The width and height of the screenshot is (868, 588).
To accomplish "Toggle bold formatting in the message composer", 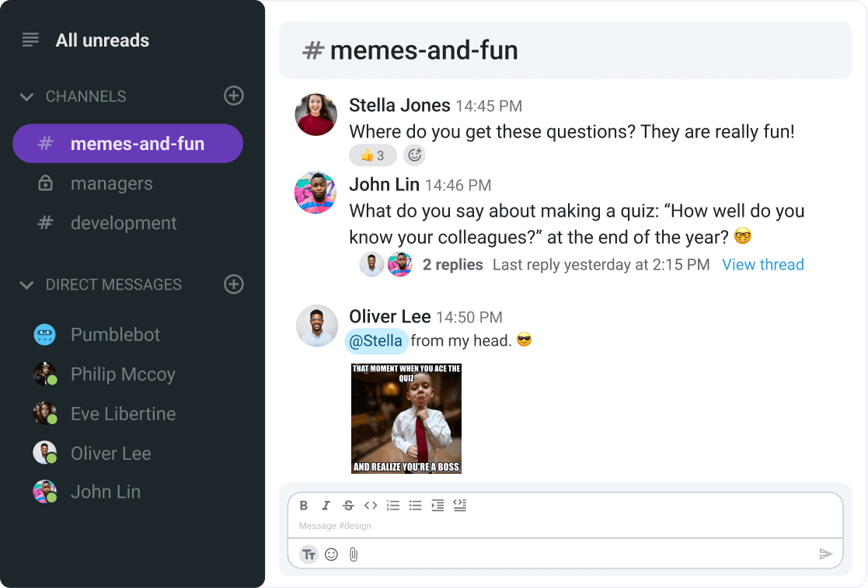I will [304, 505].
